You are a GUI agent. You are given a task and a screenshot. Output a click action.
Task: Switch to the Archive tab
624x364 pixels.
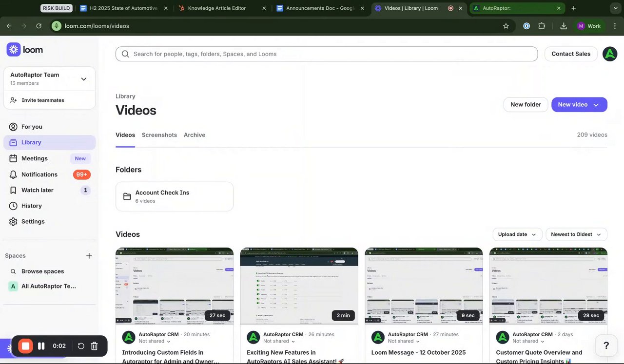195,135
